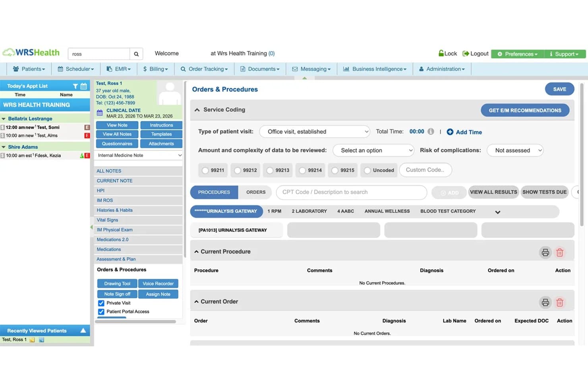Click the Clinical Date calendar icon

point(100,113)
